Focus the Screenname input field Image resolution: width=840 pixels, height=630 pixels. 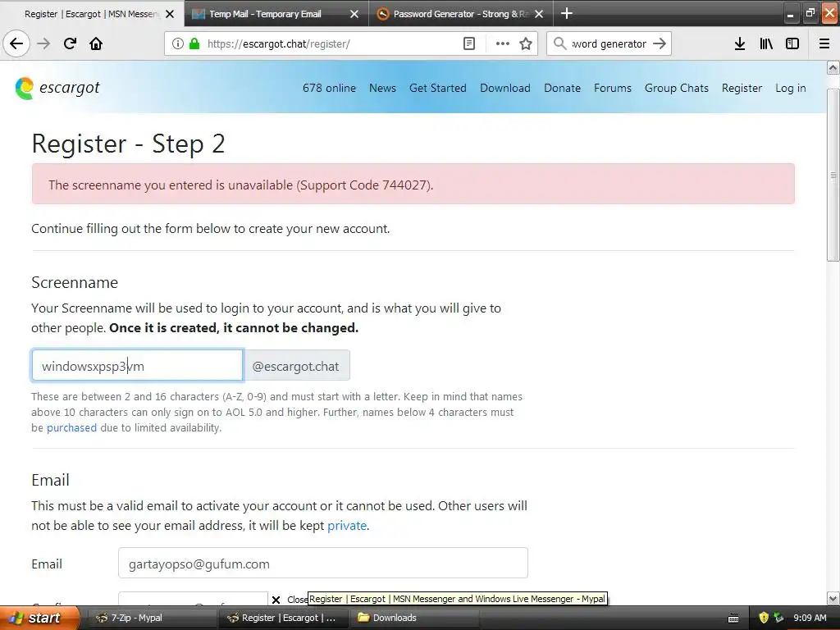click(138, 366)
